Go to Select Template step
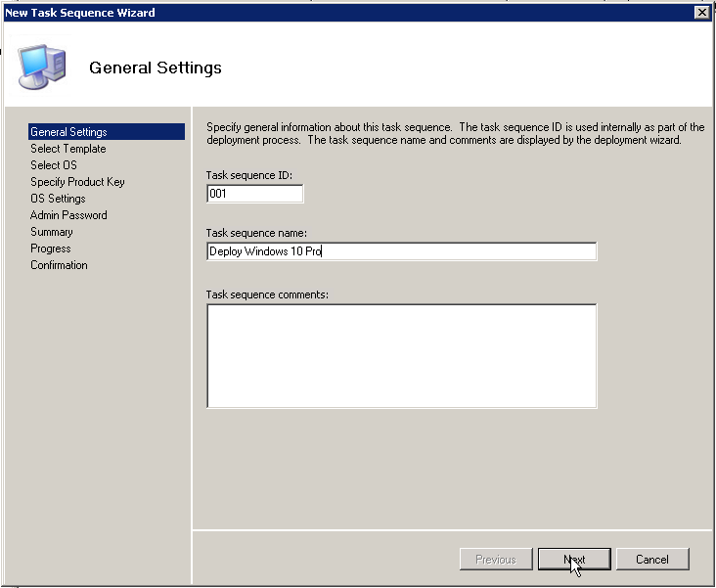The image size is (716, 588). [67, 149]
